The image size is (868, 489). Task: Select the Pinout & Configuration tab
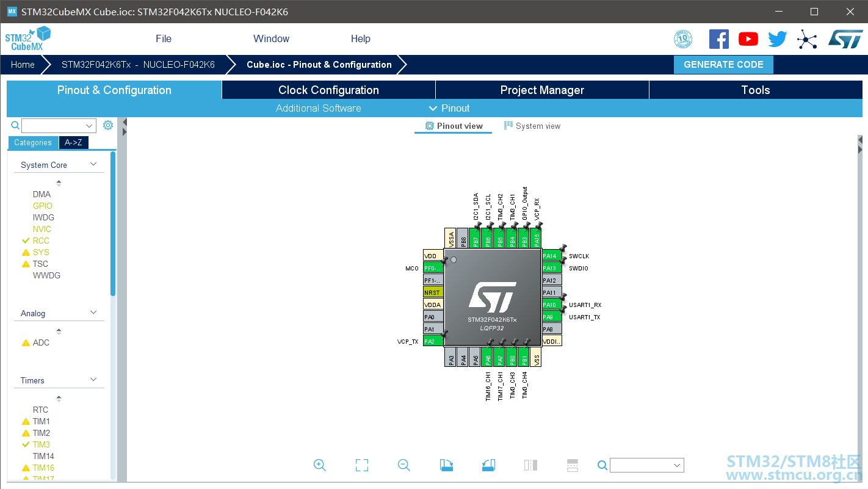point(114,90)
